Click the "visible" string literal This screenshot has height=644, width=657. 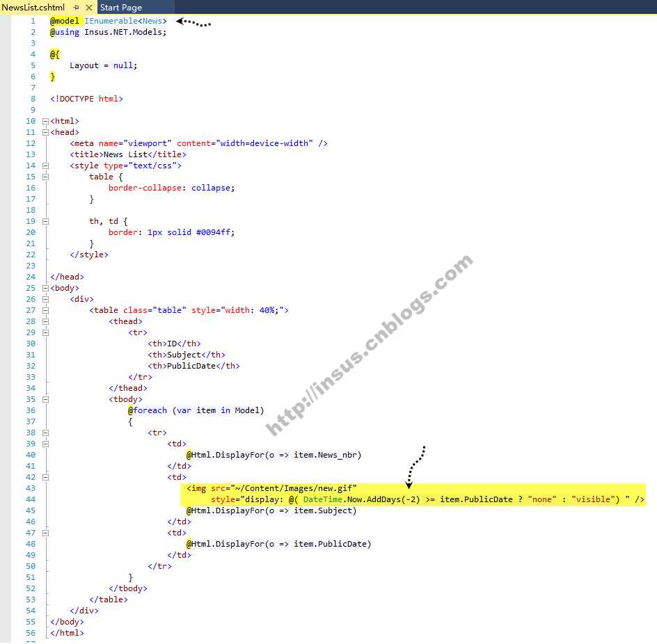pyautogui.click(x=593, y=499)
